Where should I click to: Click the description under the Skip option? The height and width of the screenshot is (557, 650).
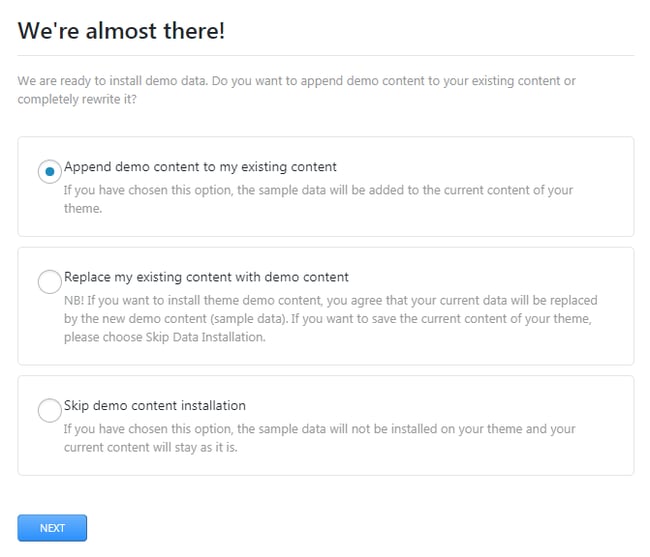[x=319, y=429]
